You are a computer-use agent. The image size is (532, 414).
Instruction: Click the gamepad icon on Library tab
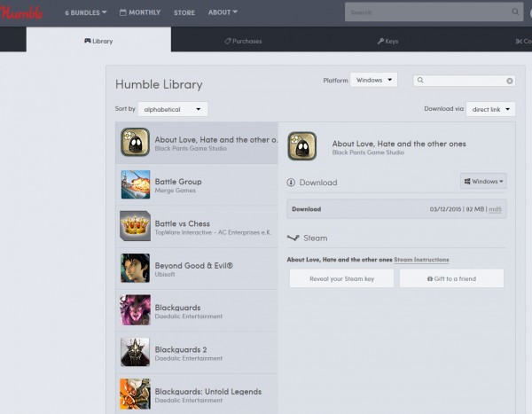(87, 41)
